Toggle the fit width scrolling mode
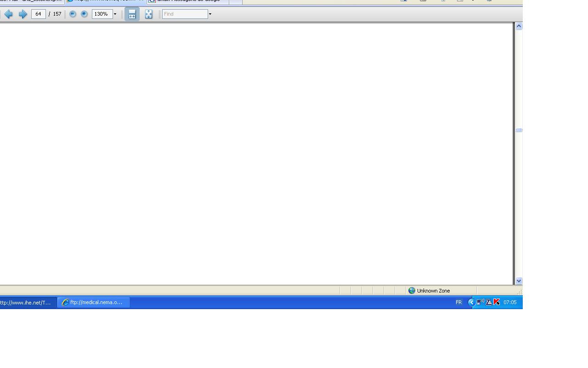The image size is (588, 368). (x=132, y=14)
